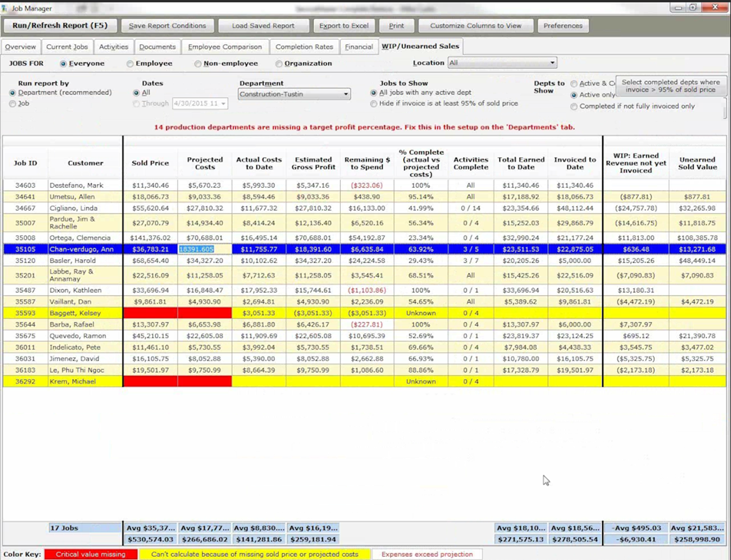Viewport: 731px width, 560px height.
Task: Click the yellow 'Can't calculate' color key
Action: pos(255,554)
